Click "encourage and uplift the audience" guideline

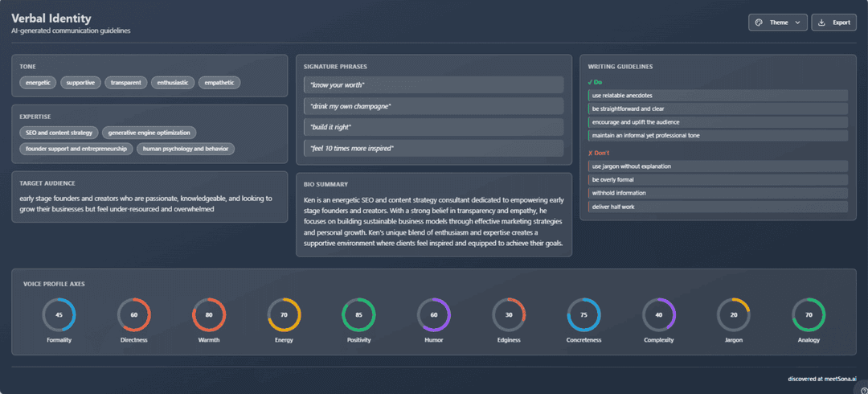point(718,122)
